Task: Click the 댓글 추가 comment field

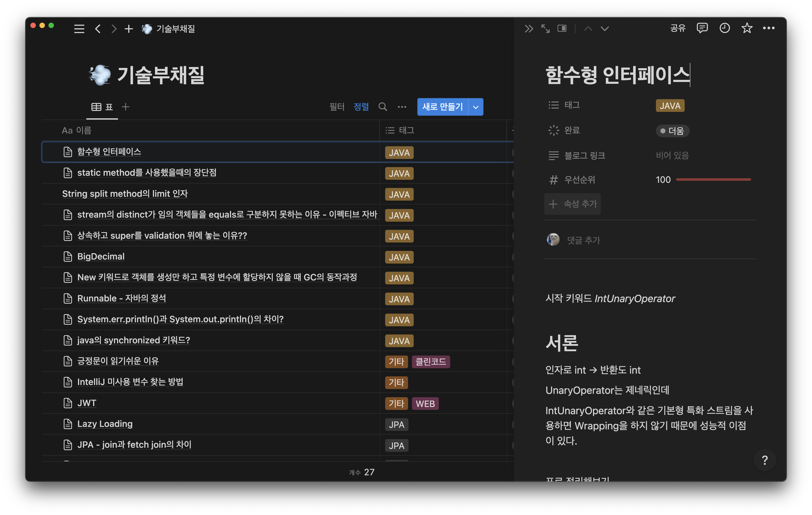Action: click(x=583, y=240)
